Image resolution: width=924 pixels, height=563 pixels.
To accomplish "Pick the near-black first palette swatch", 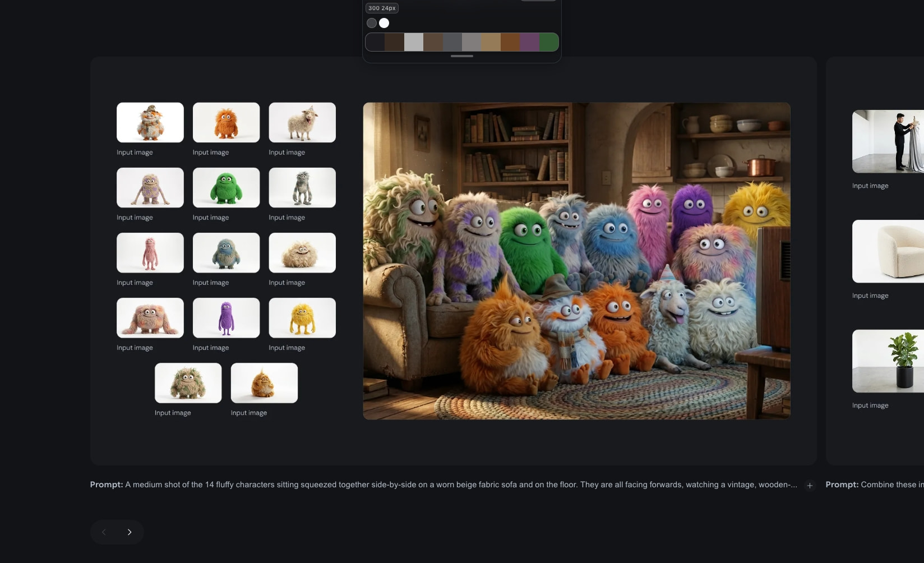I will pos(375,42).
